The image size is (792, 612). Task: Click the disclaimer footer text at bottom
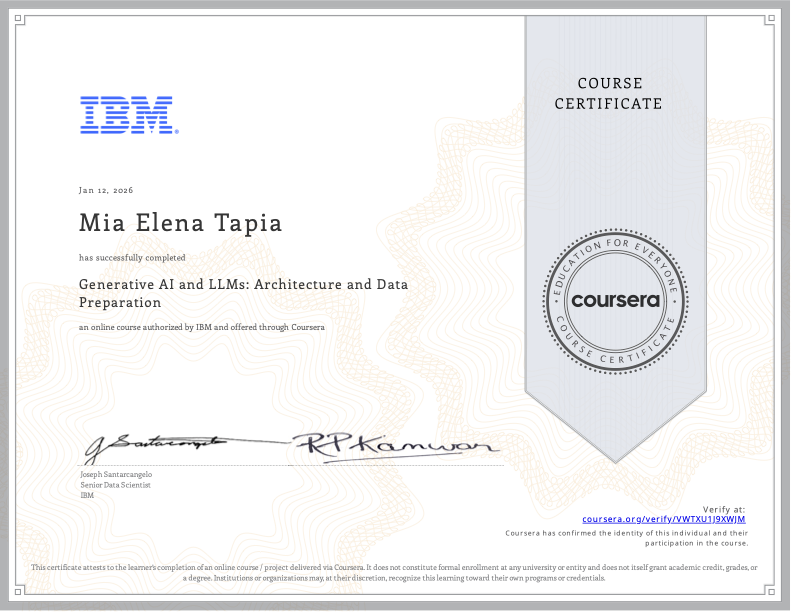[395, 572]
